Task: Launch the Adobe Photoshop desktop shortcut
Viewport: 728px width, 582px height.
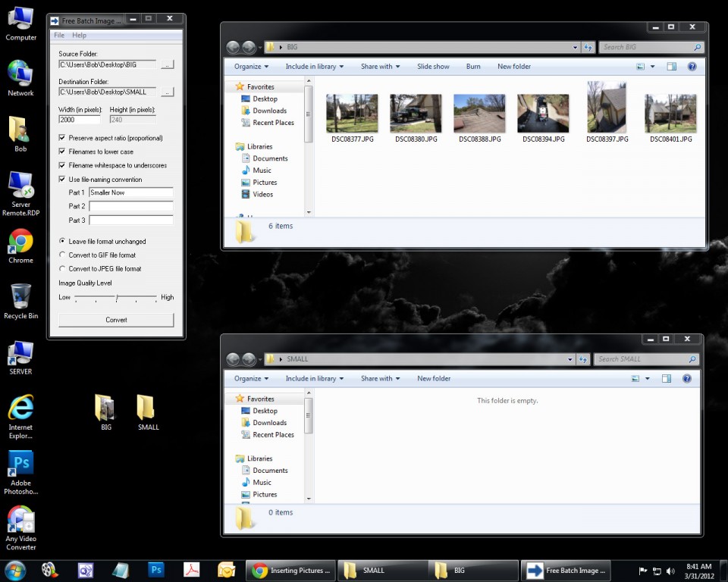Action: (x=20, y=464)
